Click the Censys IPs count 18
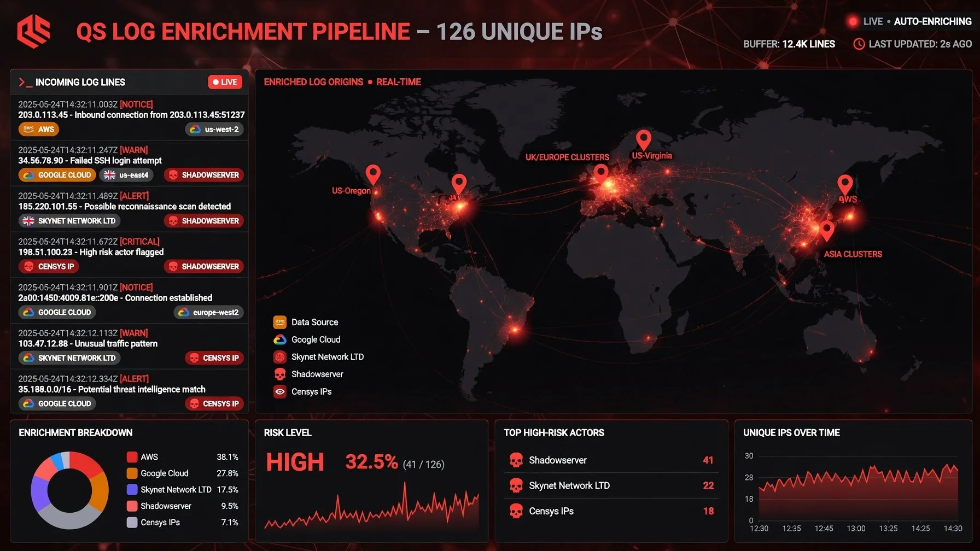Image resolution: width=980 pixels, height=551 pixels. pyautogui.click(x=708, y=512)
